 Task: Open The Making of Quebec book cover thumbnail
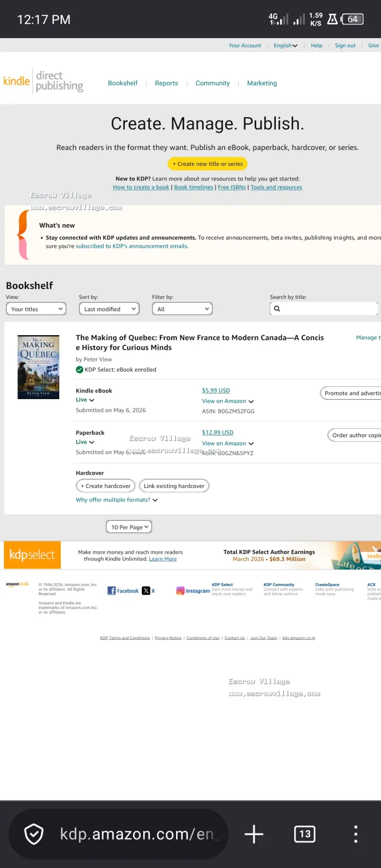tap(39, 367)
